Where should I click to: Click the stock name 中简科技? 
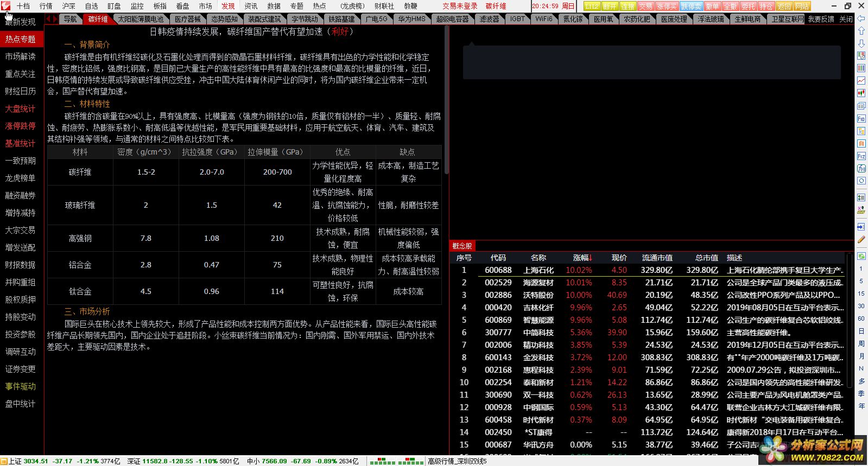coord(538,333)
